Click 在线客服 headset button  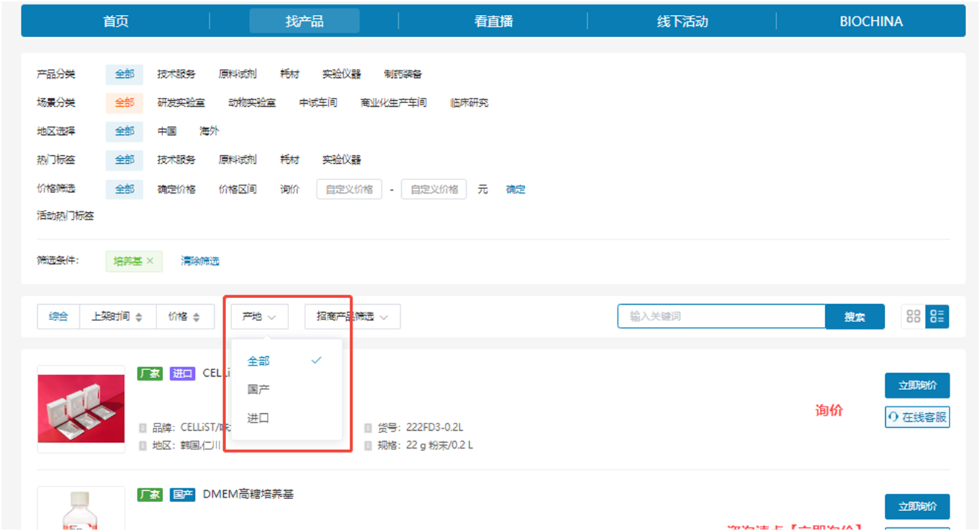point(917,417)
